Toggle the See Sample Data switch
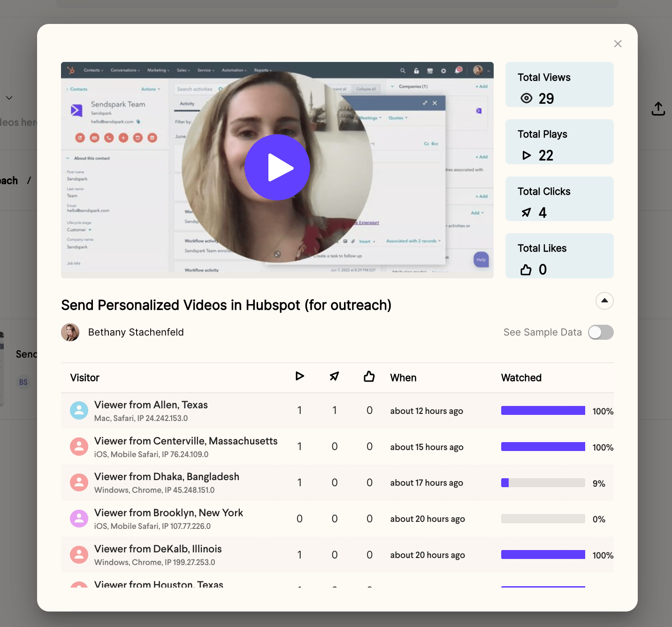The height and width of the screenshot is (627, 672). (601, 332)
